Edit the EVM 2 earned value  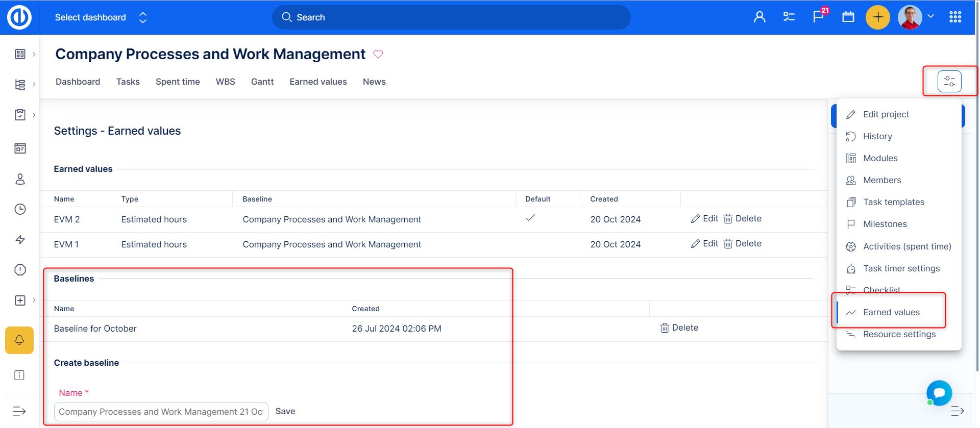point(704,218)
